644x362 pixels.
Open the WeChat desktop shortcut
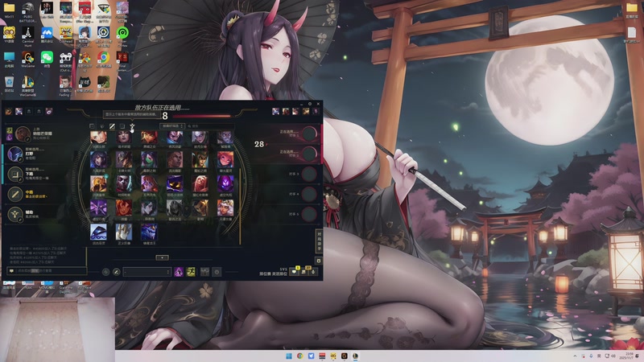47,59
